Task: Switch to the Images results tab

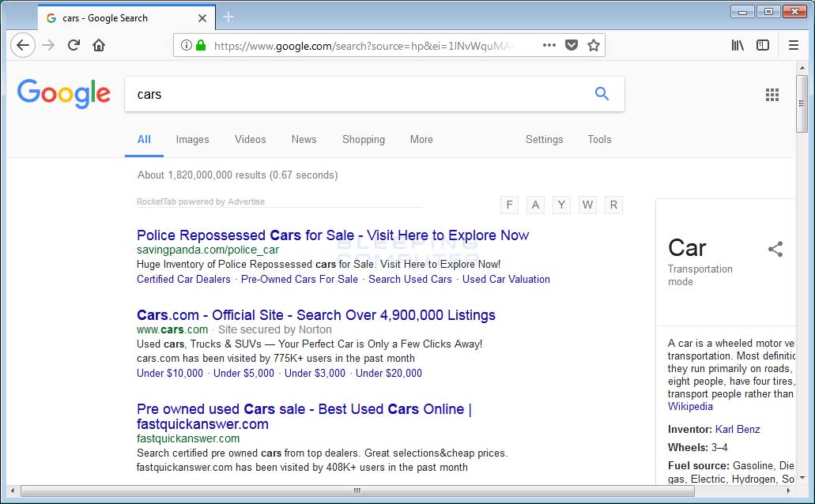Action: pyautogui.click(x=192, y=139)
